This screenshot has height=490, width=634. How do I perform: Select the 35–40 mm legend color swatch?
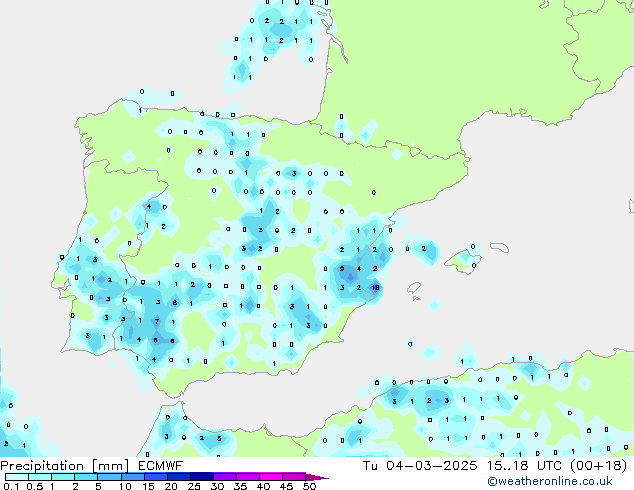[247, 477]
